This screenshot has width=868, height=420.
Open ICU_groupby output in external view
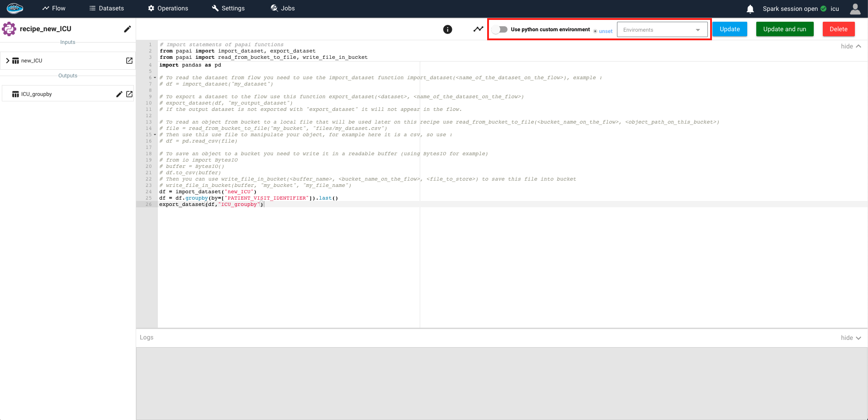(129, 94)
